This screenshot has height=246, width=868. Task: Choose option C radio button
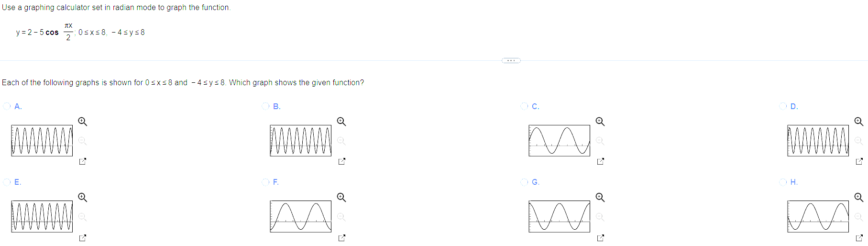[524, 106]
